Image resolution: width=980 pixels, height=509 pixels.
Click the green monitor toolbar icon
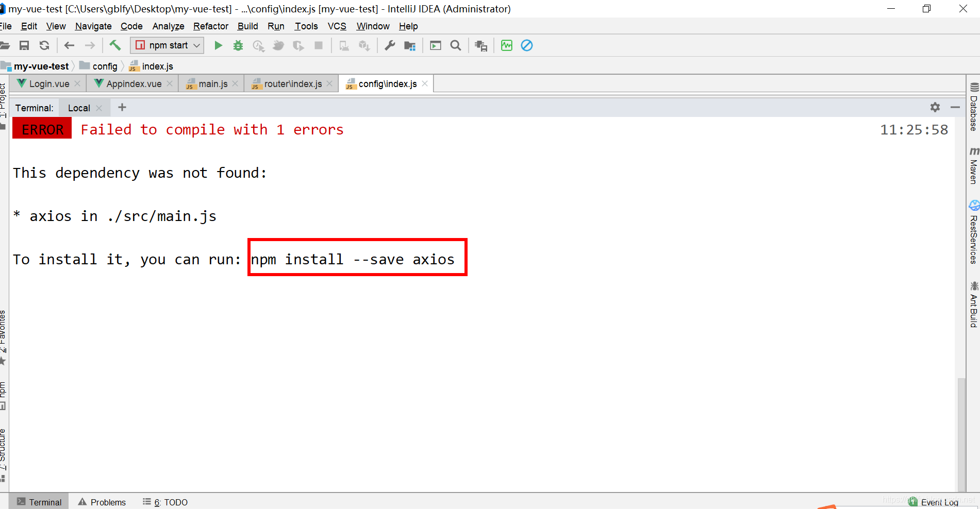(507, 45)
